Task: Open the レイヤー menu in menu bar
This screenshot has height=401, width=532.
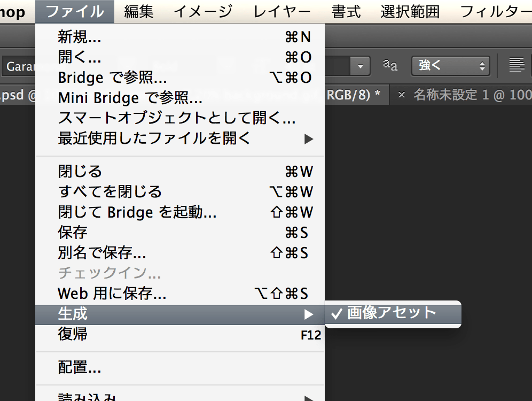Action: (282, 11)
